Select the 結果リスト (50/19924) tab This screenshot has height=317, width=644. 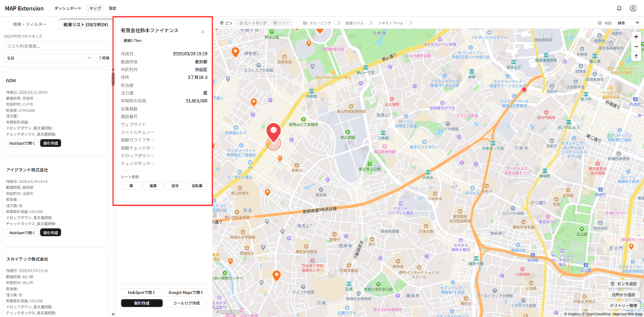click(86, 25)
